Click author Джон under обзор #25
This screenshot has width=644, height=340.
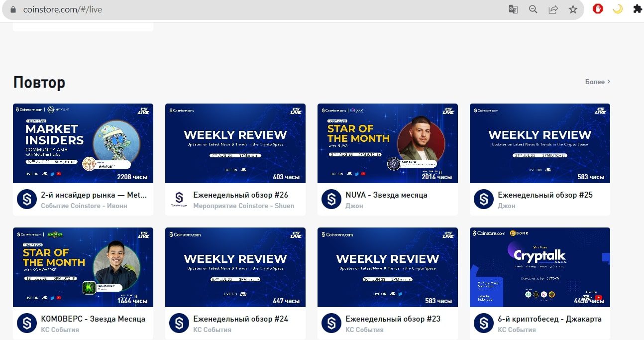[x=507, y=206]
